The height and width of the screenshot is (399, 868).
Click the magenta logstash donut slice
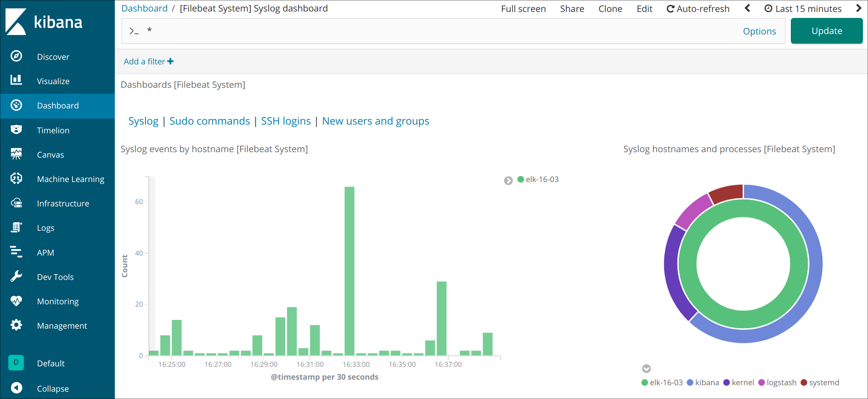(694, 211)
